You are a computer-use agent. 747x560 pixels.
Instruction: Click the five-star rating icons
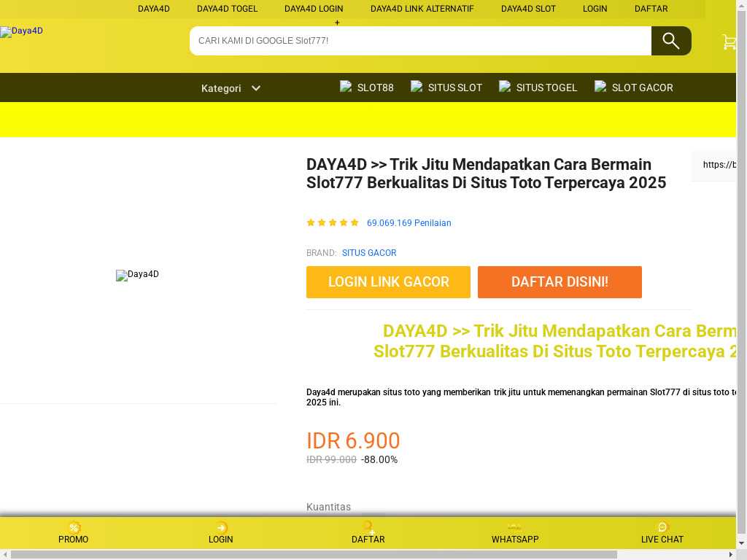[x=333, y=222]
